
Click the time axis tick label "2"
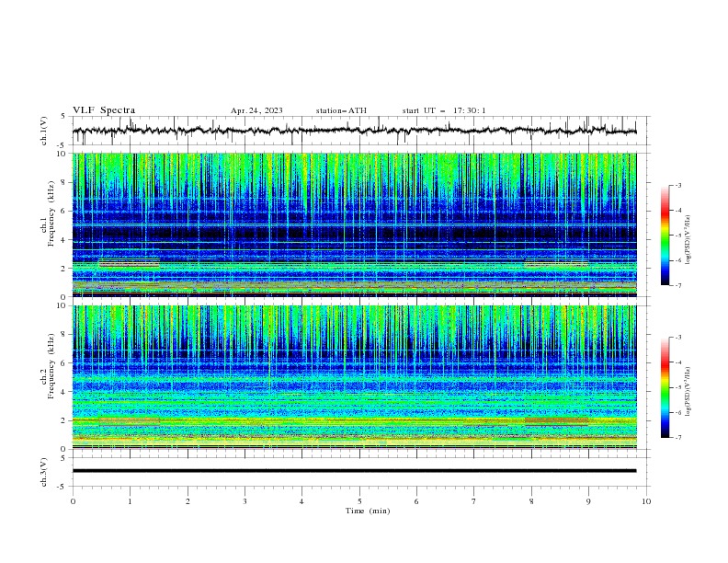[188, 501]
